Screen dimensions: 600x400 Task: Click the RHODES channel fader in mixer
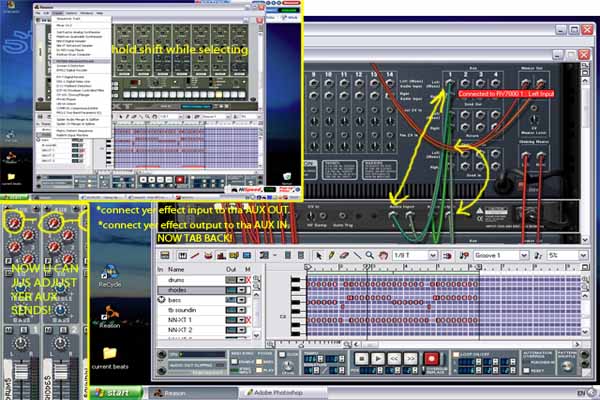(61, 374)
